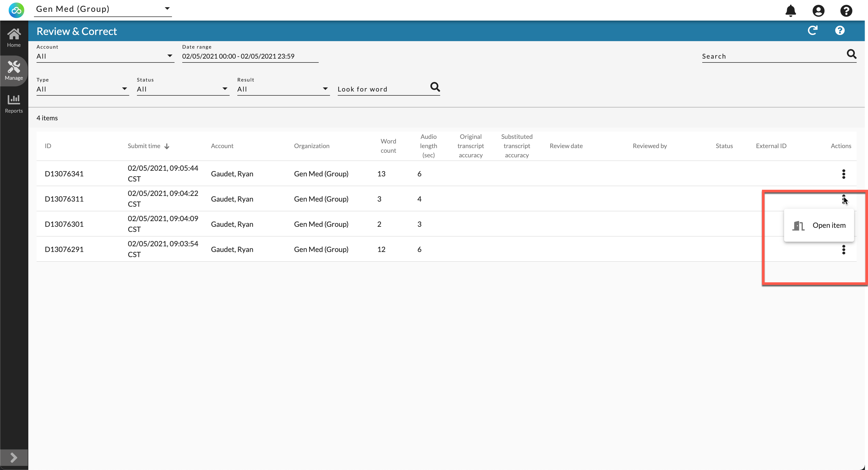Expand the Account filter dropdown
This screenshot has width=868, height=470.
click(x=105, y=56)
